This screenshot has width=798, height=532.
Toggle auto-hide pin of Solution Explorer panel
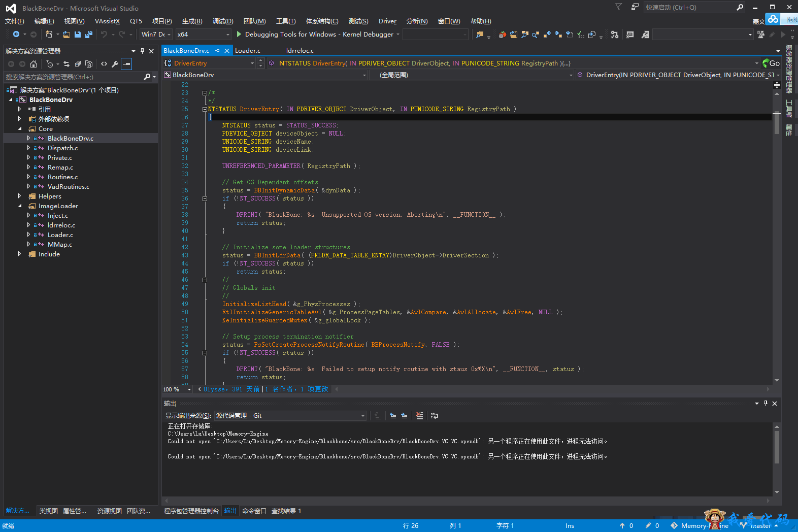(x=143, y=51)
